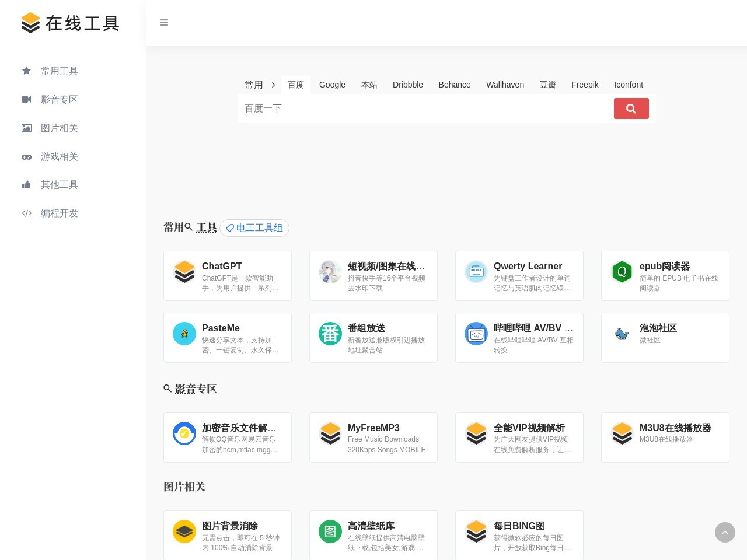The width and height of the screenshot is (747, 560).
Task: Open 编程开发 in the sidebar
Action: click(x=60, y=213)
